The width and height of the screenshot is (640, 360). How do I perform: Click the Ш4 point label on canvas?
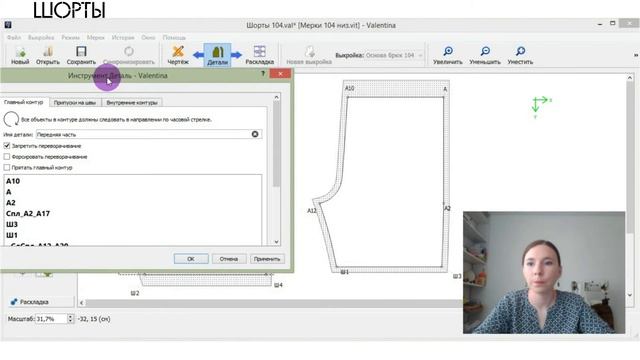tap(278, 285)
